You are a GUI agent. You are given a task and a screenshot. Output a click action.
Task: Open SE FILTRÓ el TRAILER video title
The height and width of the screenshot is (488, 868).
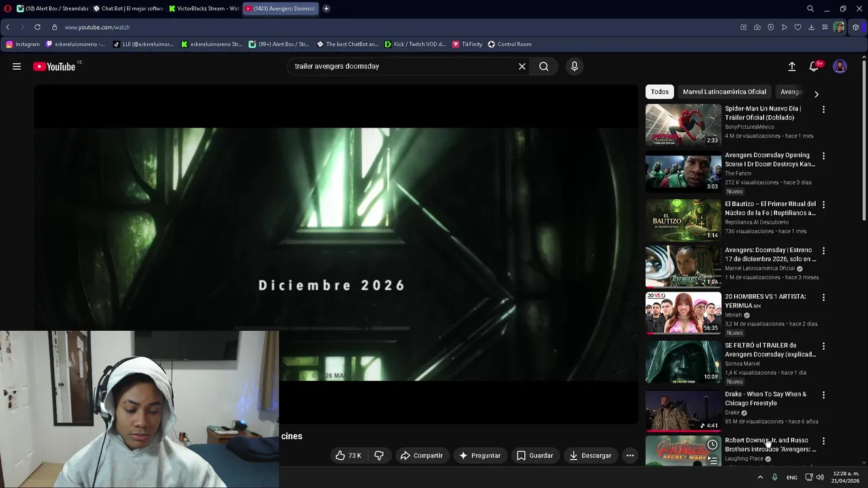pos(770,350)
